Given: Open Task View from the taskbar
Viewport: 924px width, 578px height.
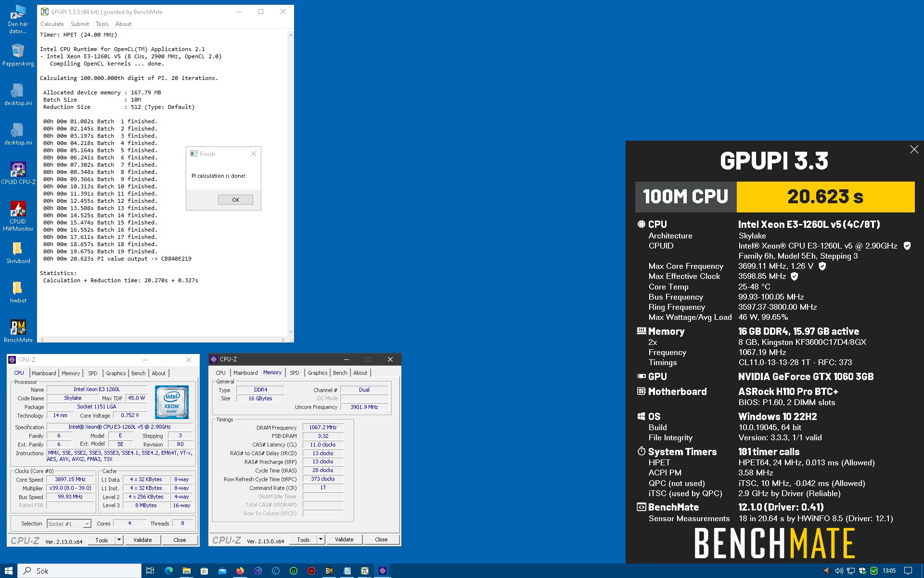Looking at the screenshot, I should tap(150, 571).
